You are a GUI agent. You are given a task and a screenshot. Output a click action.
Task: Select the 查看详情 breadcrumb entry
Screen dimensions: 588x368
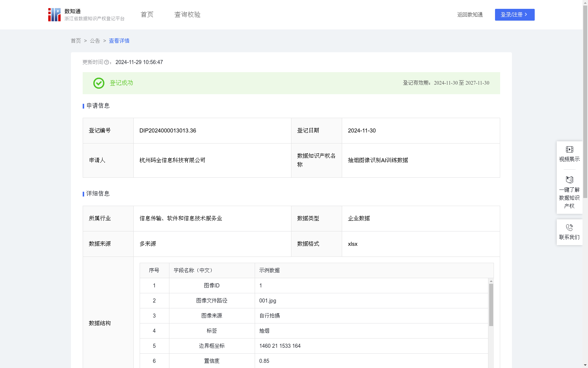pos(119,41)
